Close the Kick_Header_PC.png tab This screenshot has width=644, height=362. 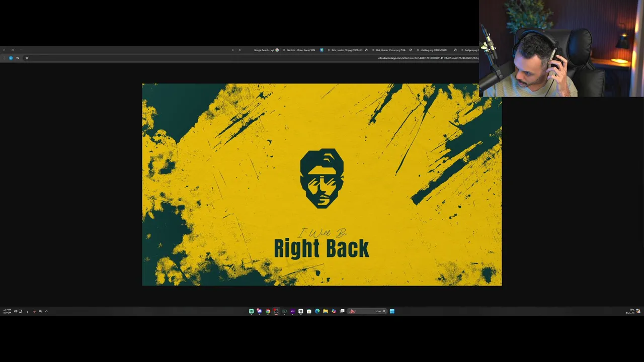coord(329,50)
